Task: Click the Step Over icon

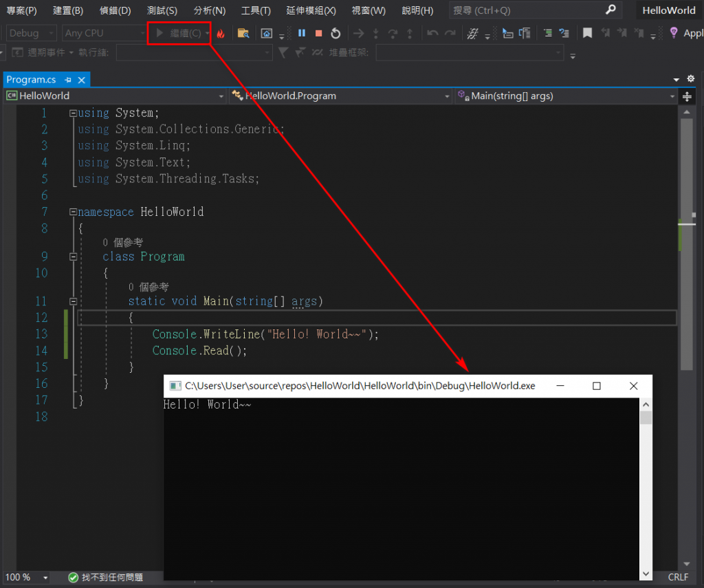Action: [x=393, y=33]
